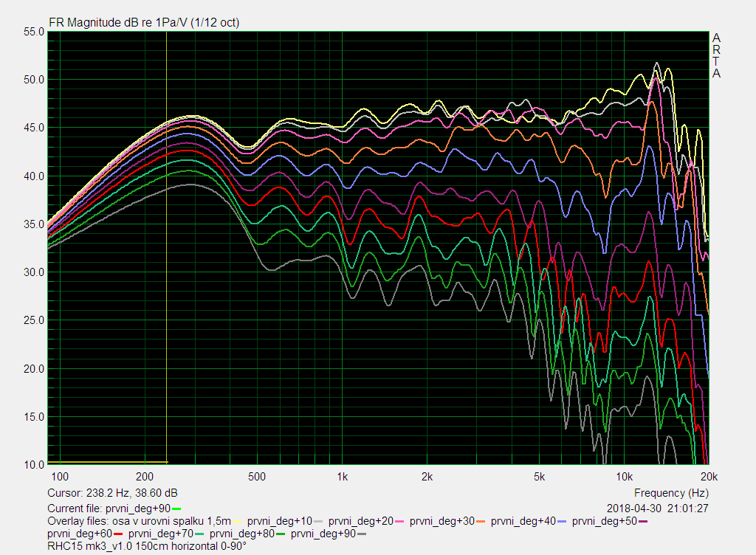Click the yellow cursor bar at the chart bottom

pyautogui.click(x=107, y=463)
